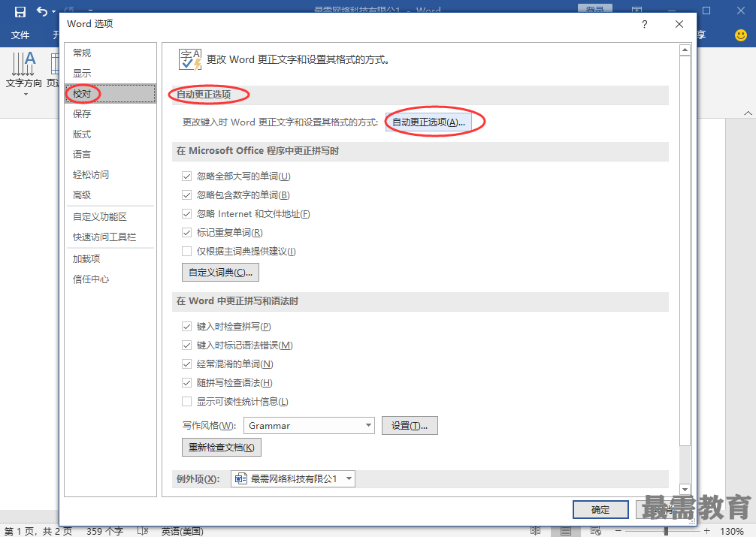The width and height of the screenshot is (756, 537).
Task: Select 校对 in options sidebar
Action: pos(110,94)
